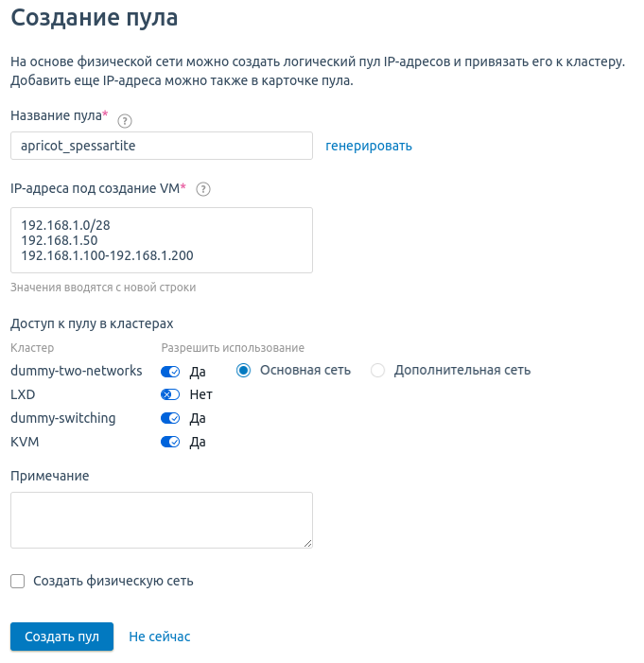Screen dimensions: 644x663
Task: Switch off the KVM cluster toggle
Action: click(x=170, y=442)
